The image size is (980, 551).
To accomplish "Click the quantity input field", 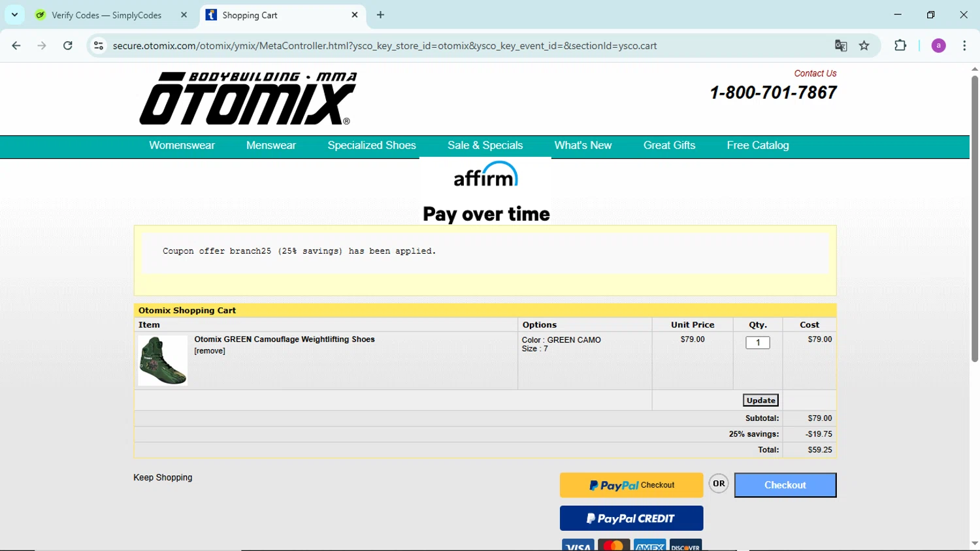I will (x=758, y=342).
